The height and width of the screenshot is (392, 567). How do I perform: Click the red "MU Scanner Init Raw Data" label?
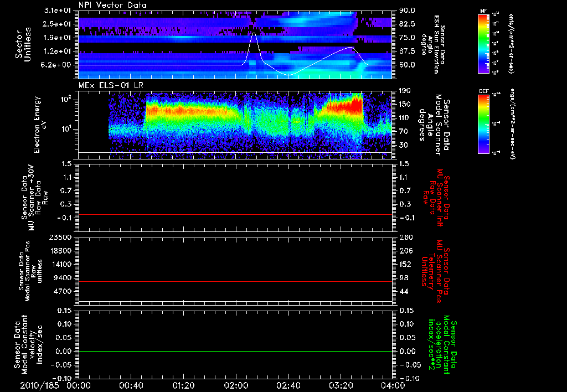(435, 198)
